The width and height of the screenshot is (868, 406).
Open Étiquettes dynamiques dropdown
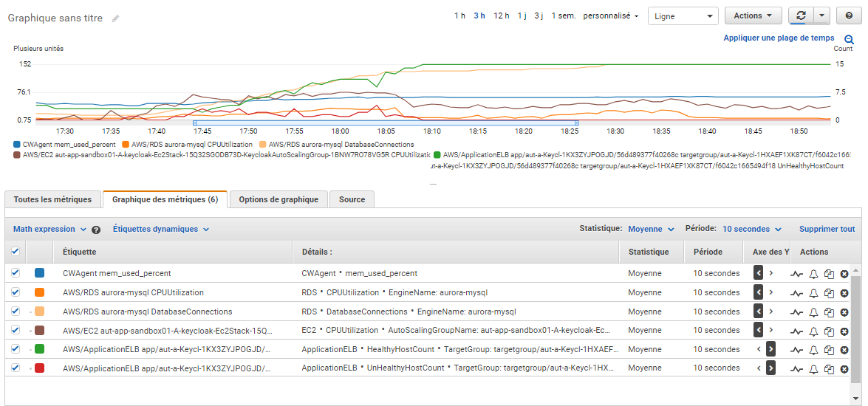(161, 229)
